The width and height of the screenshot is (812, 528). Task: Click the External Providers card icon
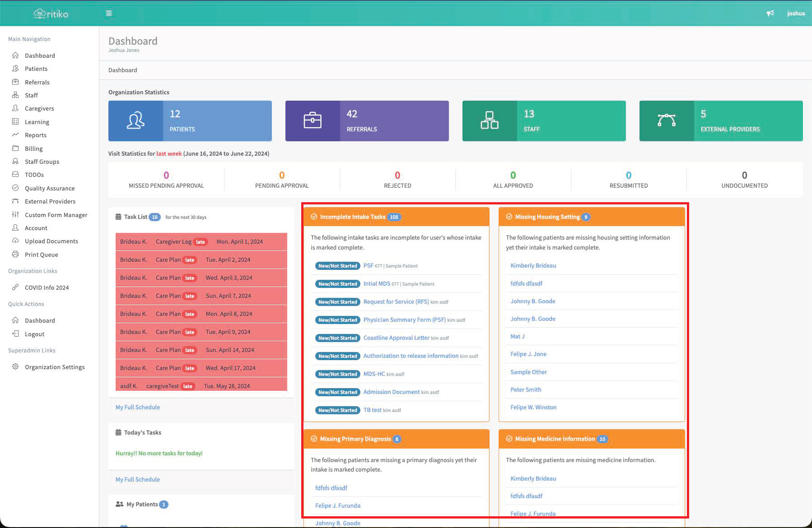coord(667,120)
